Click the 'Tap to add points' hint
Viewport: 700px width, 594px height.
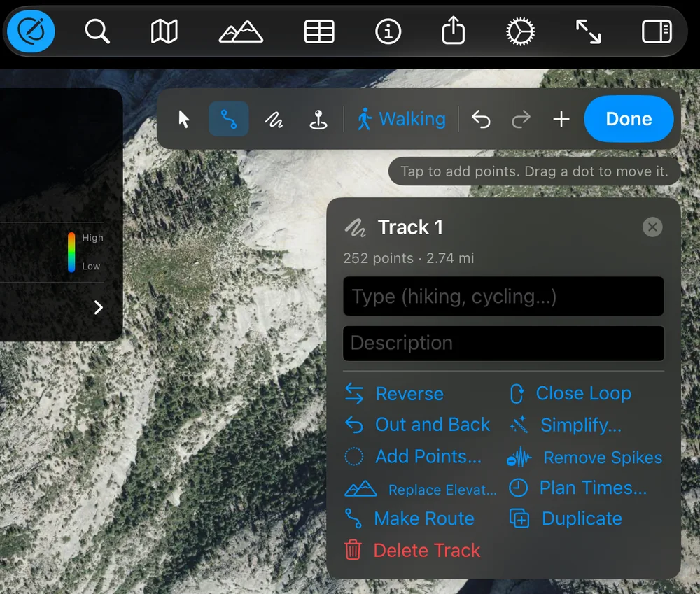(534, 171)
